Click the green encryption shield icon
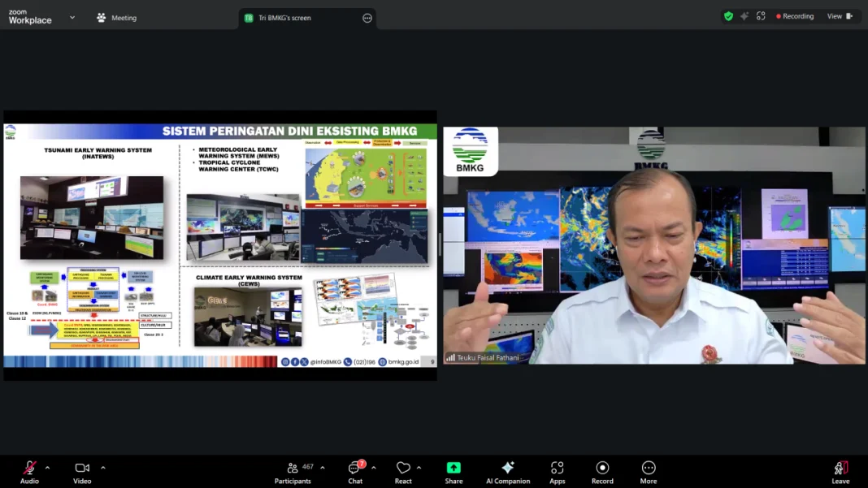The image size is (868, 488). click(728, 16)
